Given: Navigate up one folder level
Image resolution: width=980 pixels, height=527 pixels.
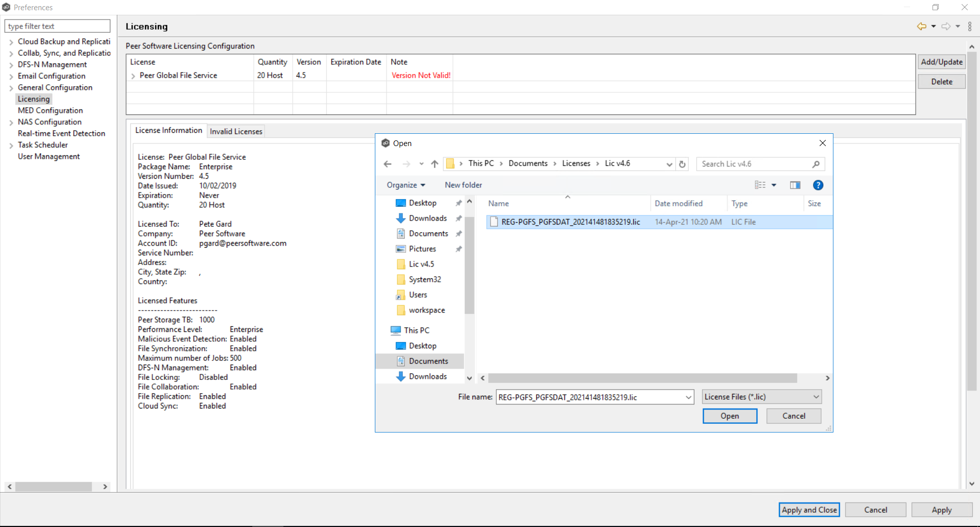Looking at the screenshot, I should [x=435, y=164].
